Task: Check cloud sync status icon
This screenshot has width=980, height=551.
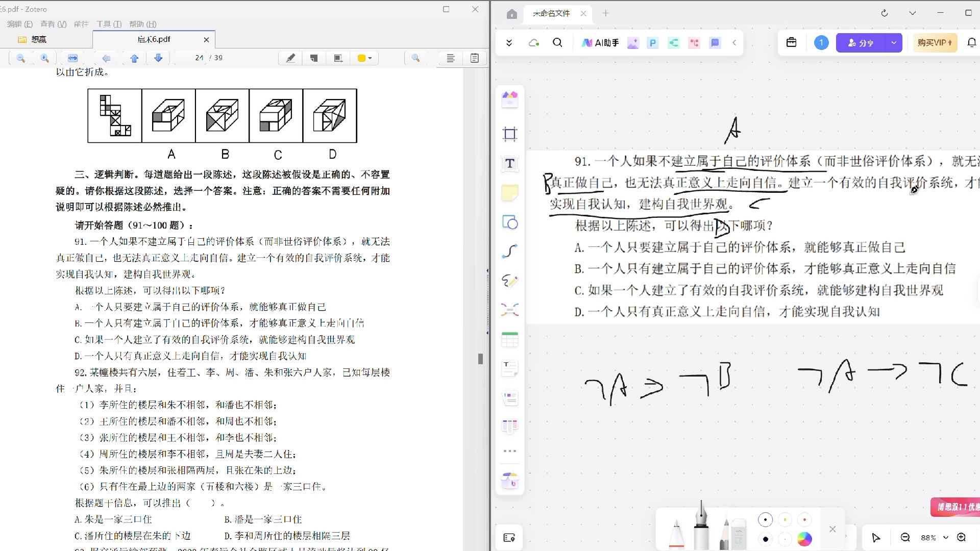Action: (534, 43)
